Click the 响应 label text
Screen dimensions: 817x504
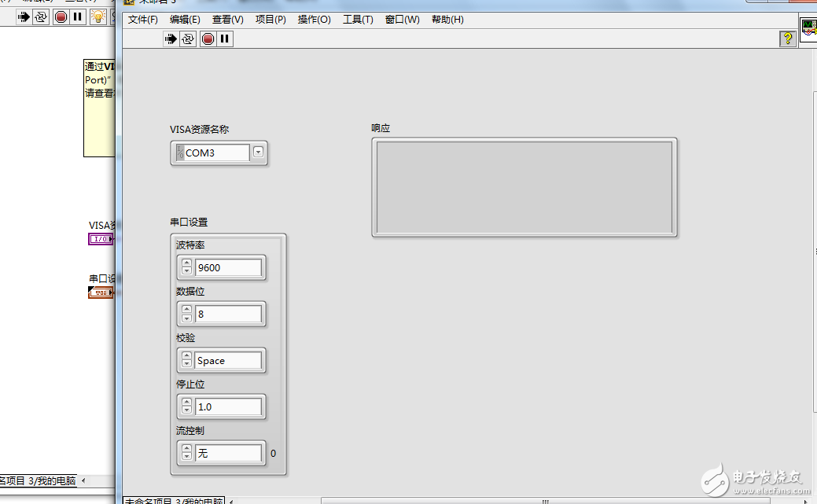[x=381, y=128]
